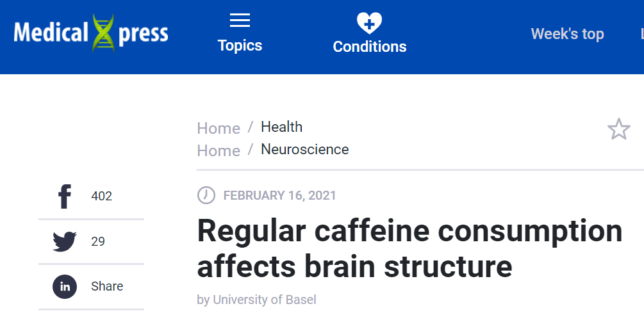Click the article headline about caffeine

point(409,248)
